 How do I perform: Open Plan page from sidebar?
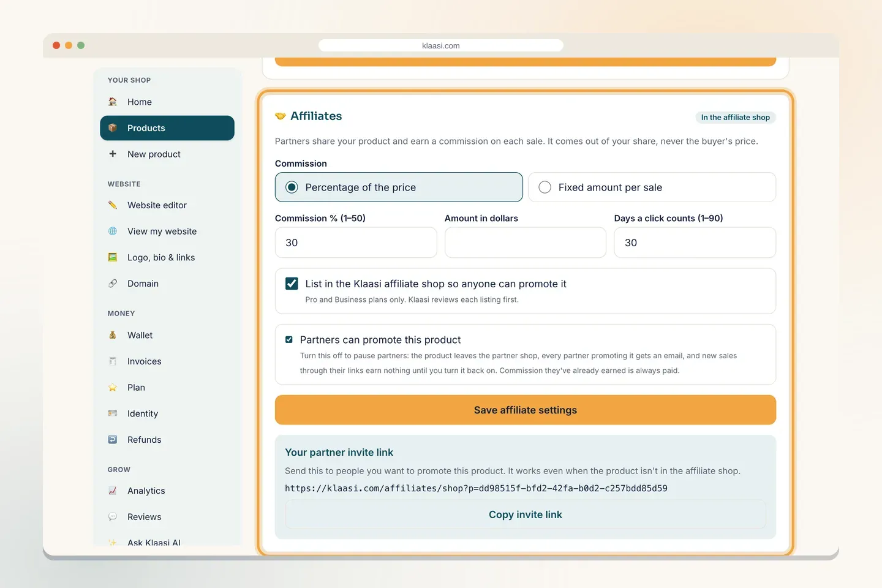coord(167,387)
